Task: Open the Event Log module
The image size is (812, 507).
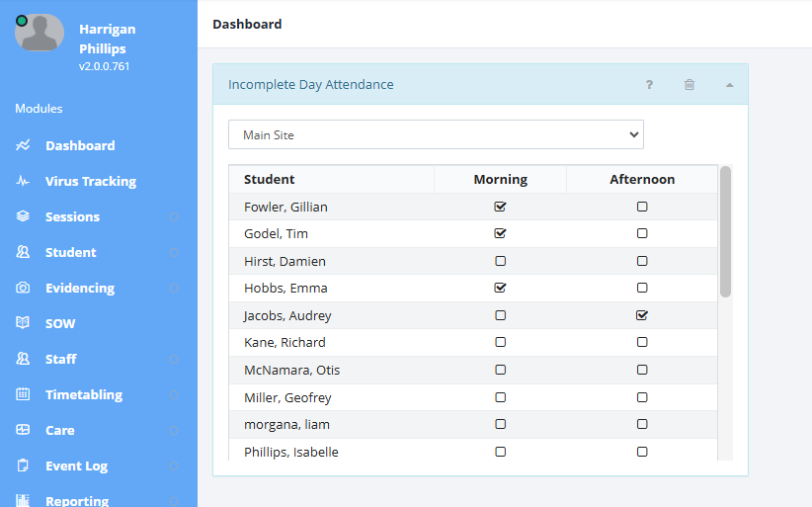Action: [77, 466]
